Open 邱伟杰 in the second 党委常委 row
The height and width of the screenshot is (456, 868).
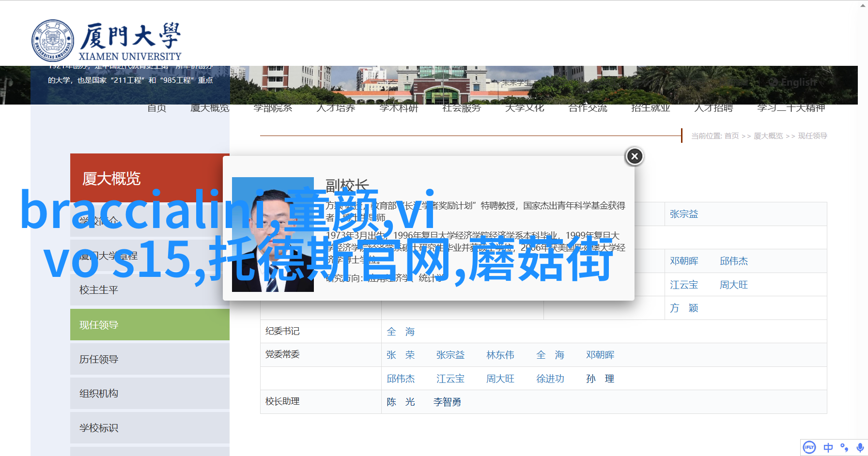pyautogui.click(x=401, y=379)
